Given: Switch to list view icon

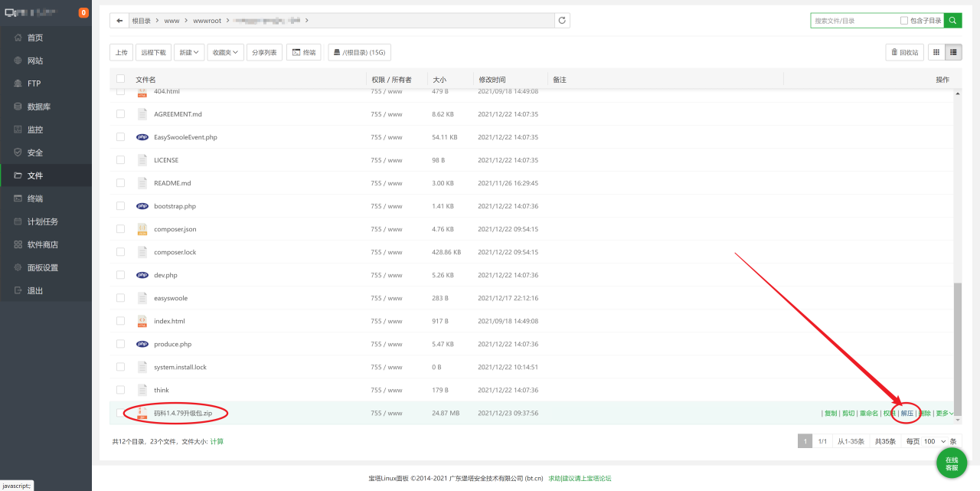Looking at the screenshot, I should [953, 52].
